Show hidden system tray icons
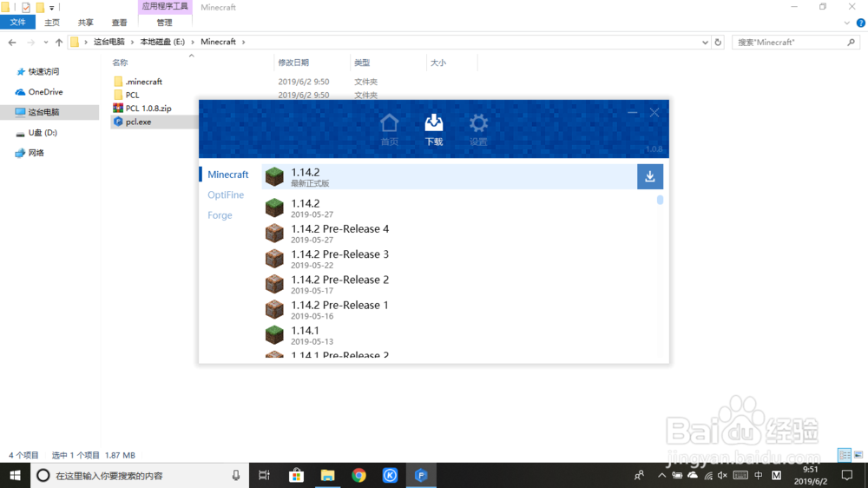This screenshot has height=488, width=868. point(662,475)
